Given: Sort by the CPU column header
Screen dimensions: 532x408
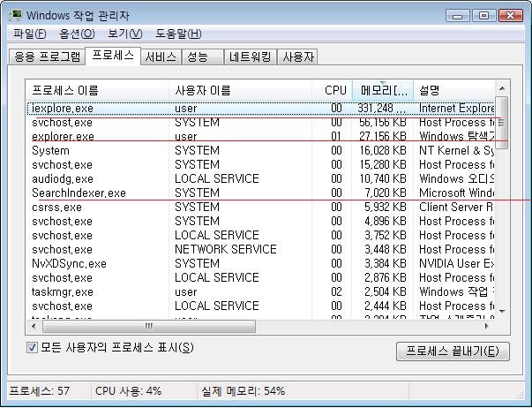Looking at the screenshot, I should pyautogui.click(x=334, y=90).
